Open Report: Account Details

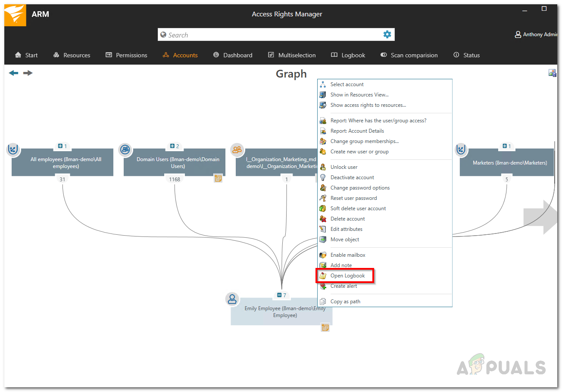coord(385,131)
